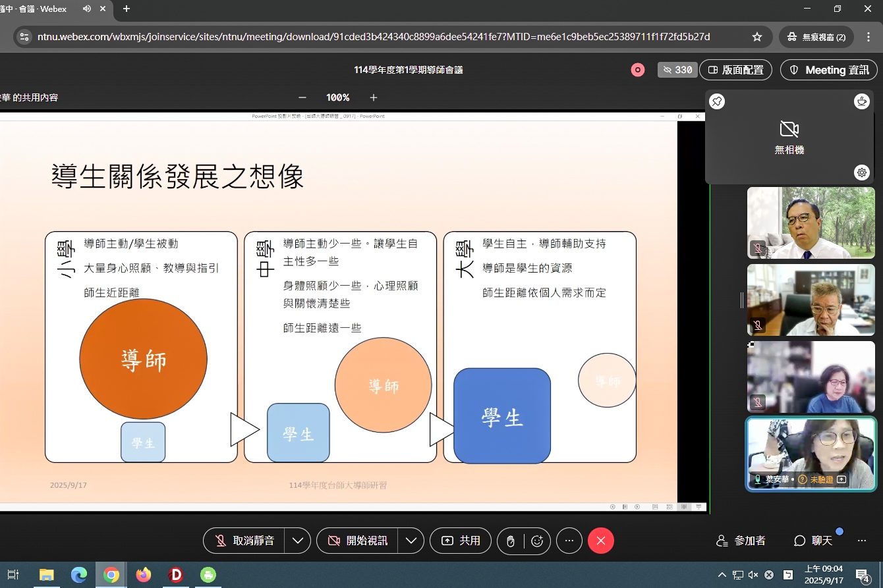Viewport: 883px width, 588px height.
Task: Bookmark this page with the star icon
Action: [757, 37]
